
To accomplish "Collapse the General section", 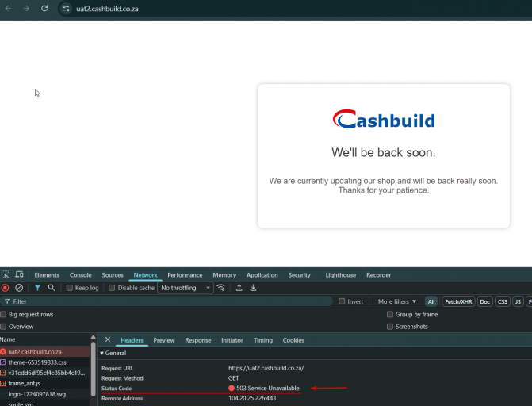I will (113, 353).
